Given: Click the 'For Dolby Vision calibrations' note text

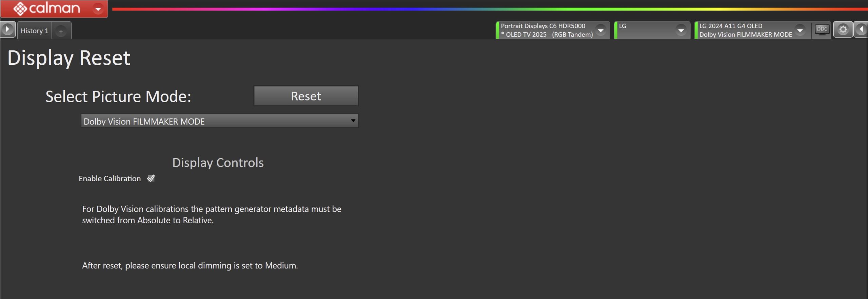Looking at the screenshot, I should (x=212, y=214).
